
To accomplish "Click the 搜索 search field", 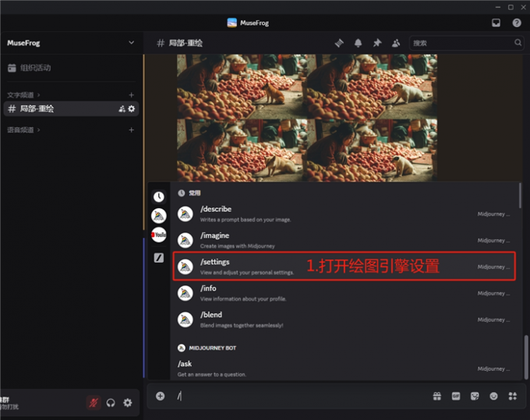I will click(x=466, y=43).
